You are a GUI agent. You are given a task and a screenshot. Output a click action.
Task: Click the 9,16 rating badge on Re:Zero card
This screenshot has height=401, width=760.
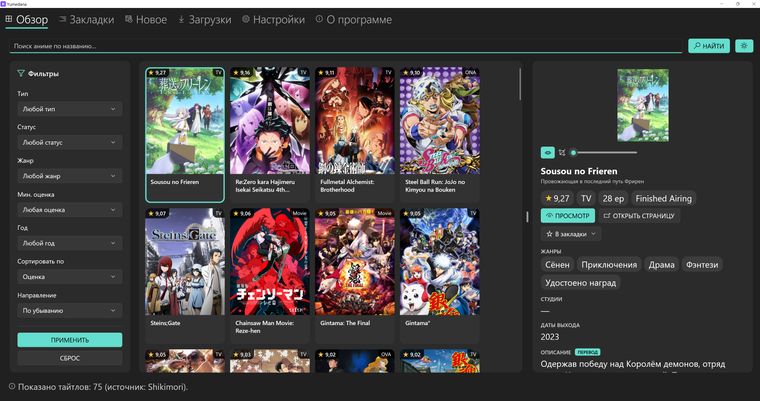coord(241,73)
